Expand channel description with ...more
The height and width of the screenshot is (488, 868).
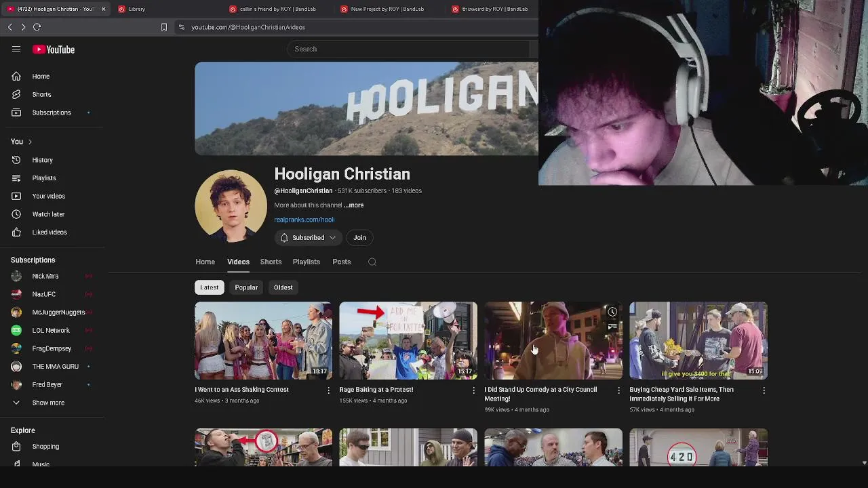pyautogui.click(x=353, y=205)
